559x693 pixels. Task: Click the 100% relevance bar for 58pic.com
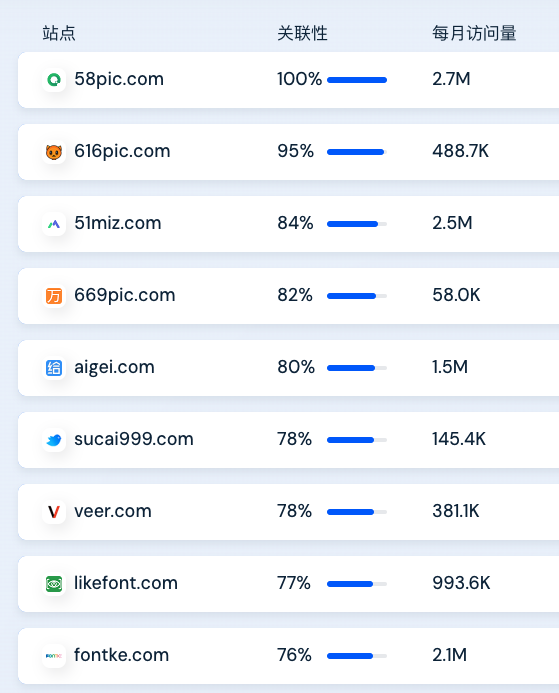pyautogui.click(x=357, y=80)
